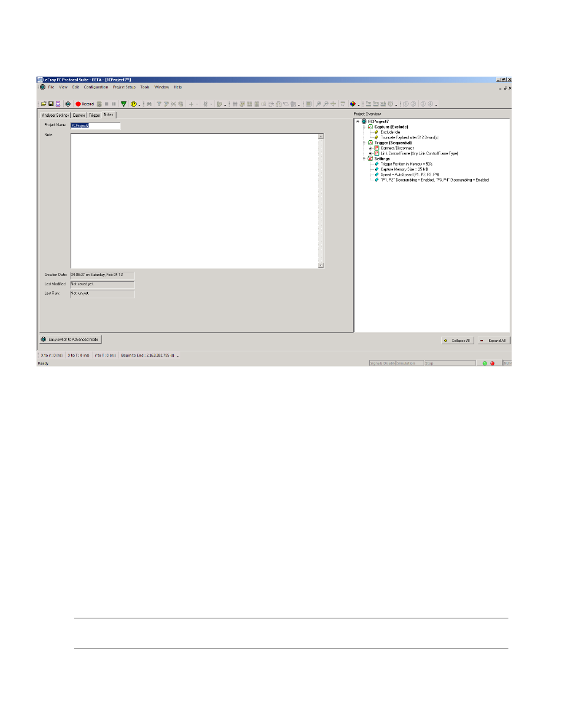This screenshot has height=728, width=562.
Task: Click into the Project Name input field
Action: pos(95,126)
